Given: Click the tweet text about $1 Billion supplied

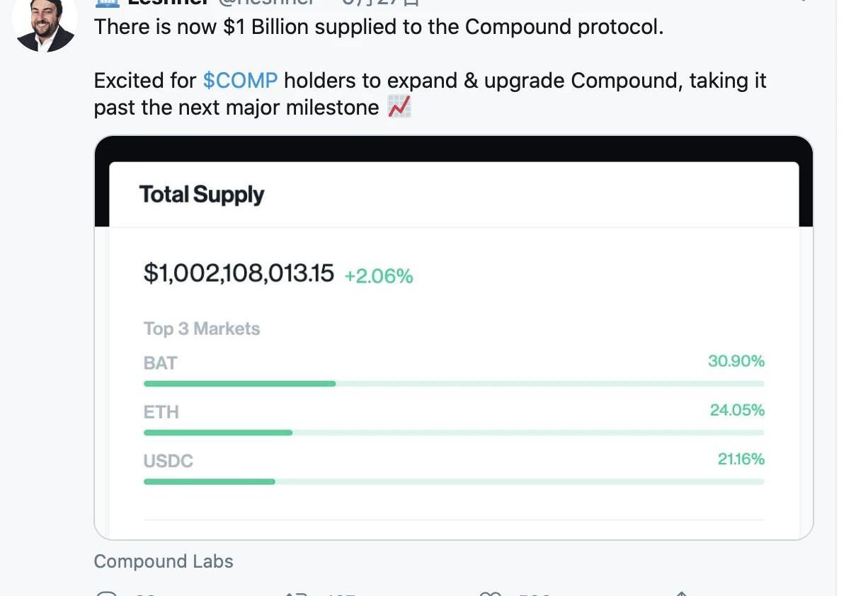Looking at the screenshot, I should click(x=379, y=27).
